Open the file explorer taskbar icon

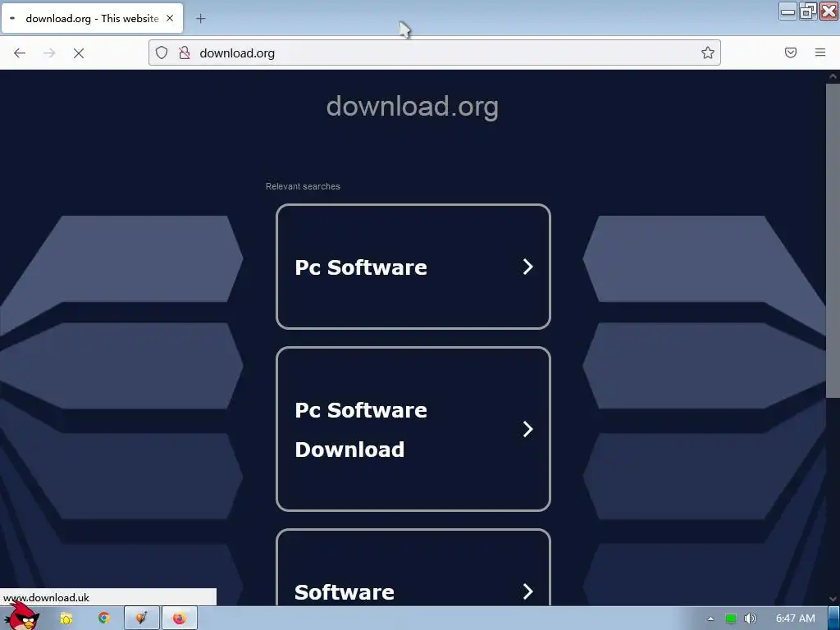[x=66, y=619]
